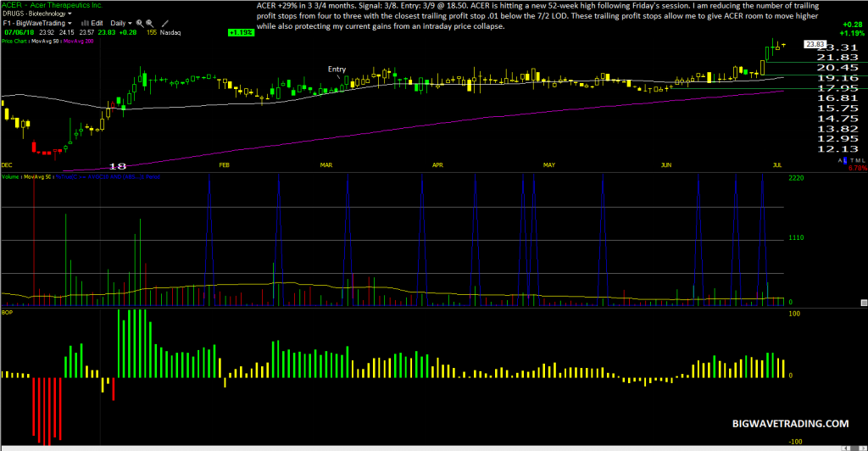Image resolution: width=868 pixels, height=451 pixels.
Task: Click the 1110 volume scale value
Action: 796,238
